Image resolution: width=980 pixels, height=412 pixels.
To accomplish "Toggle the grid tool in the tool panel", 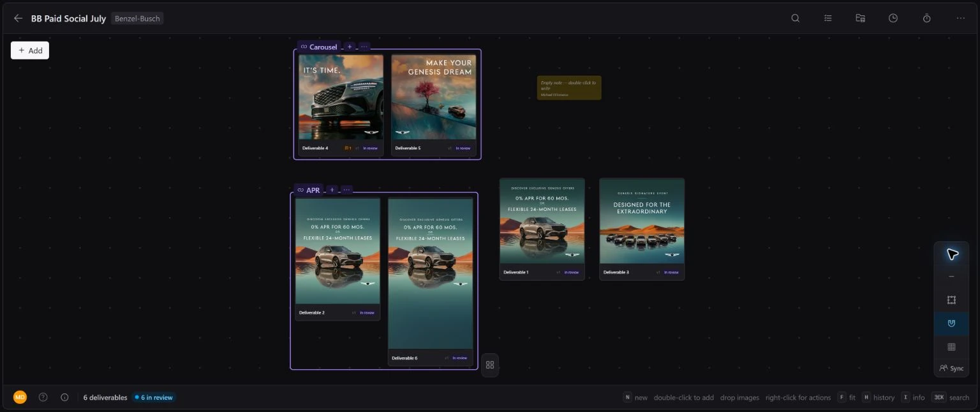I will [952, 347].
